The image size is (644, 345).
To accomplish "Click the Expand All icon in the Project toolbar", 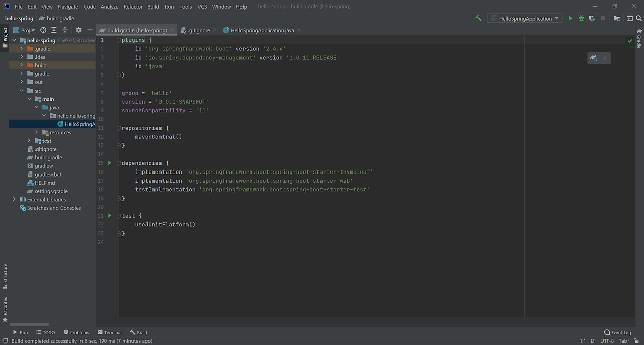I will click(54, 30).
